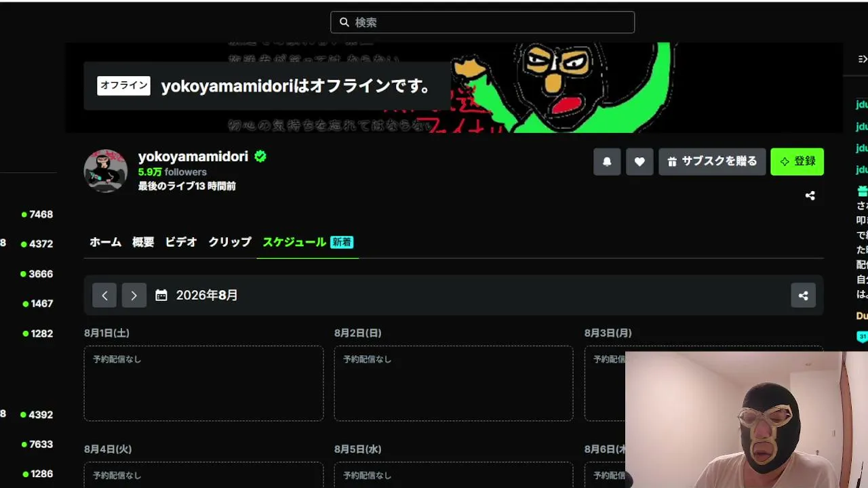The image size is (868, 488).
Task: Share the channel via the icon below 登録
Action: tap(810, 196)
